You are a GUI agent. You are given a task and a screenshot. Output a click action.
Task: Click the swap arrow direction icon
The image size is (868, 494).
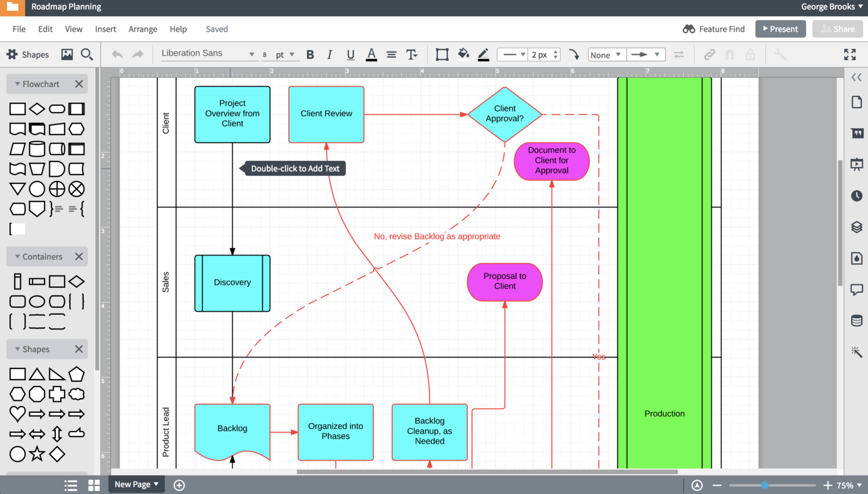tap(679, 55)
